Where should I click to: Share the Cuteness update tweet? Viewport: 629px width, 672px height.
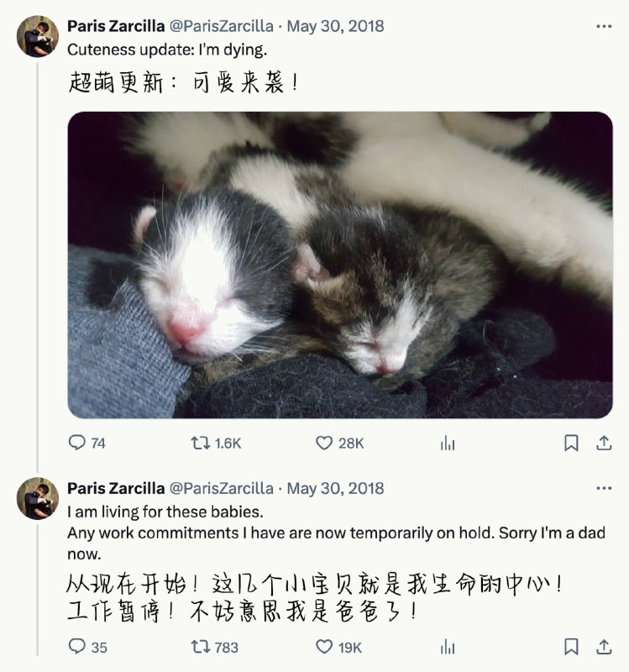(x=604, y=443)
